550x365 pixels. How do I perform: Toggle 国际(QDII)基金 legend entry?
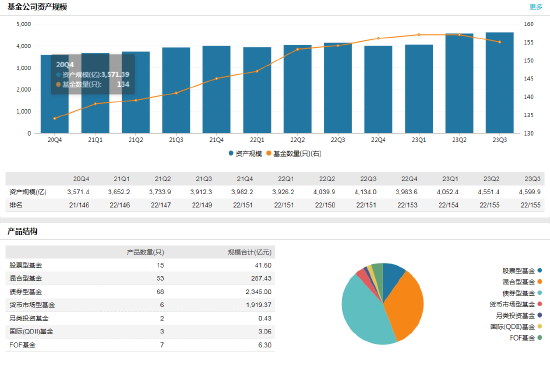pos(516,327)
